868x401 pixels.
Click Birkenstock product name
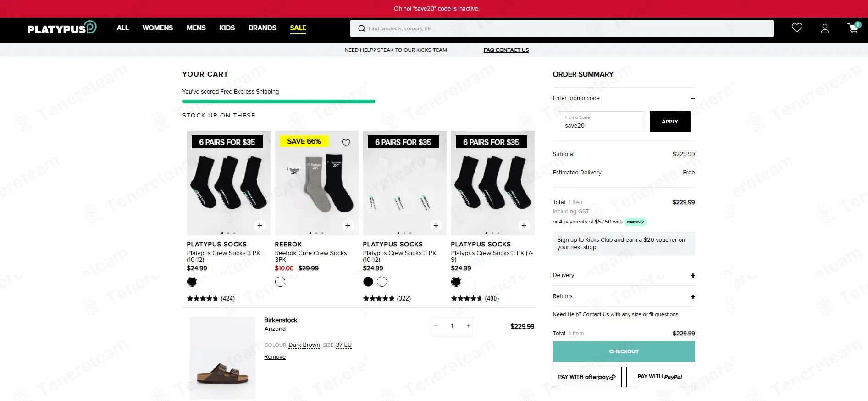(281, 320)
